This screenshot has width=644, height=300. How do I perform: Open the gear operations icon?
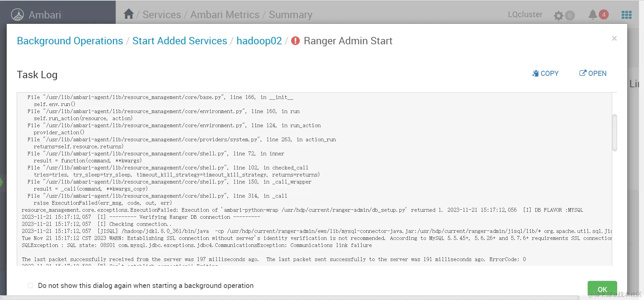coord(558,15)
